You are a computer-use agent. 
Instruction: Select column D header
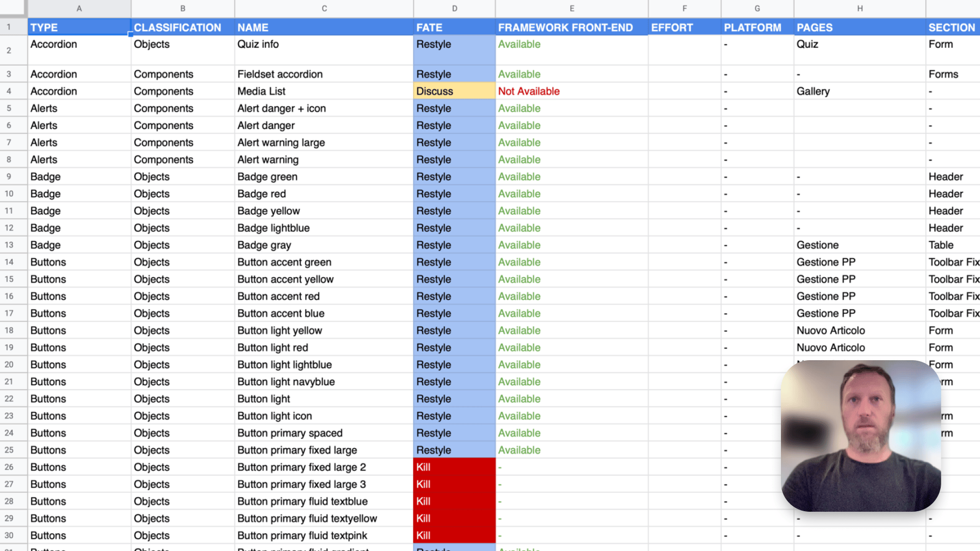[454, 8]
